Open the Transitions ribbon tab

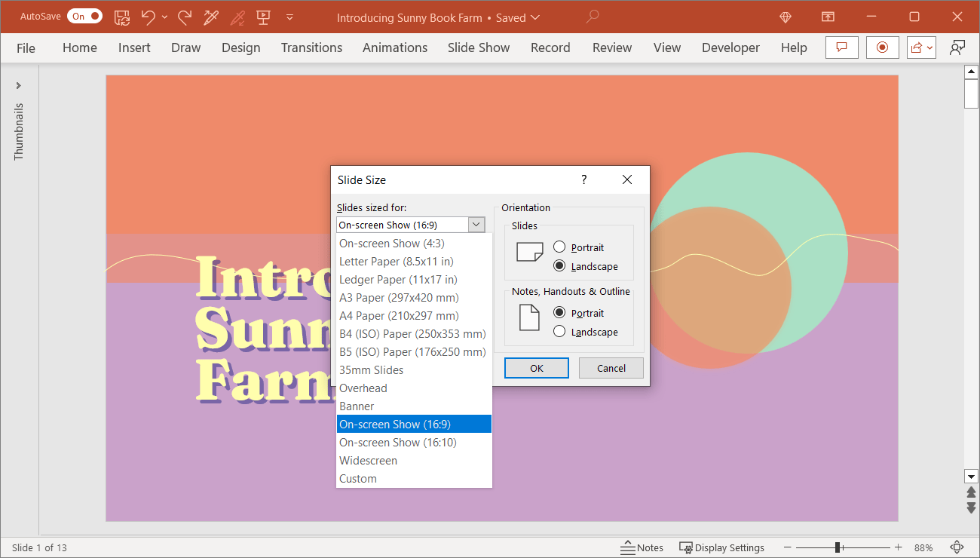click(311, 48)
